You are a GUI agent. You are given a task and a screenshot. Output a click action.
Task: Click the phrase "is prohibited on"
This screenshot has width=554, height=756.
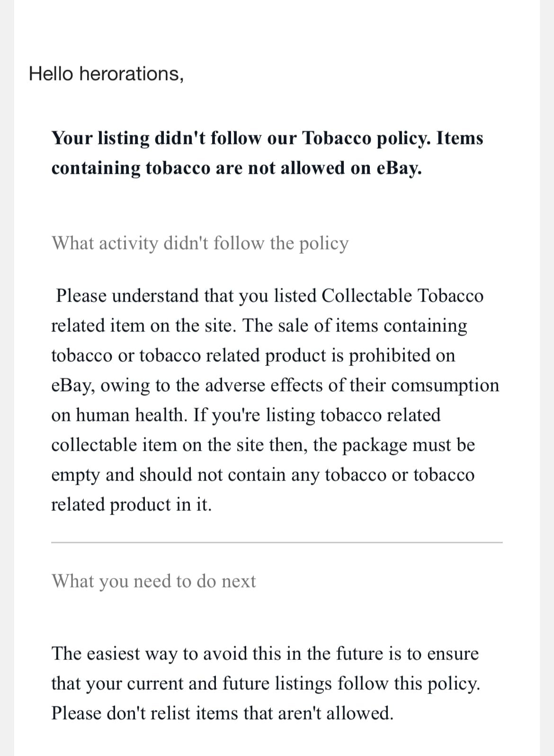tap(393, 356)
